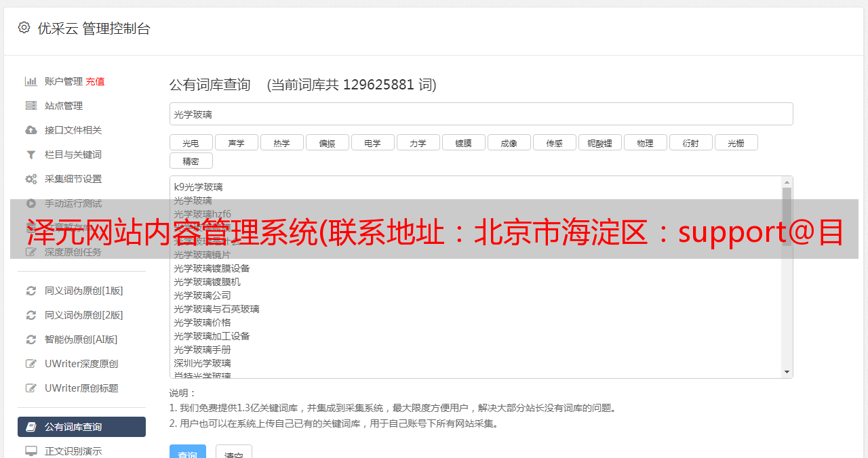Pick the 光栅 keyword tag
The image size is (868, 458).
point(736,142)
